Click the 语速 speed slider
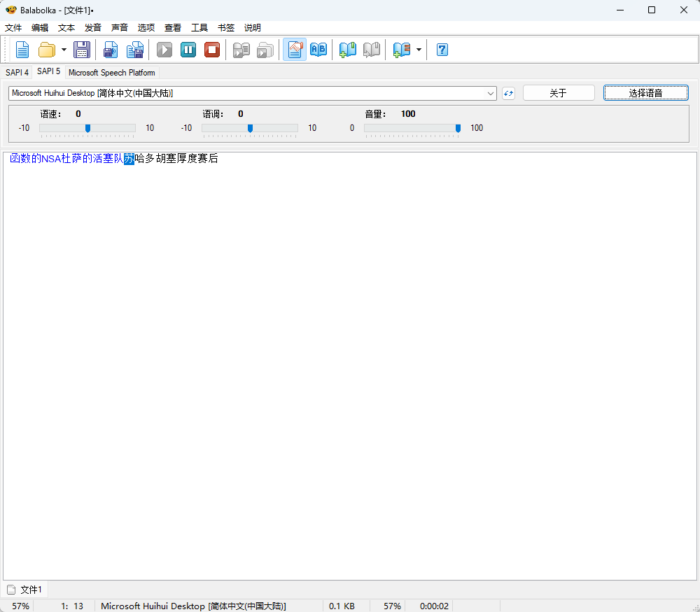This screenshot has height=612, width=700. pos(87,129)
